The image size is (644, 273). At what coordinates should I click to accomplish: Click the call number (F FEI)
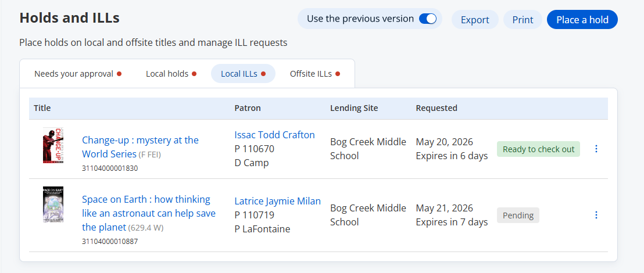[149, 155]
